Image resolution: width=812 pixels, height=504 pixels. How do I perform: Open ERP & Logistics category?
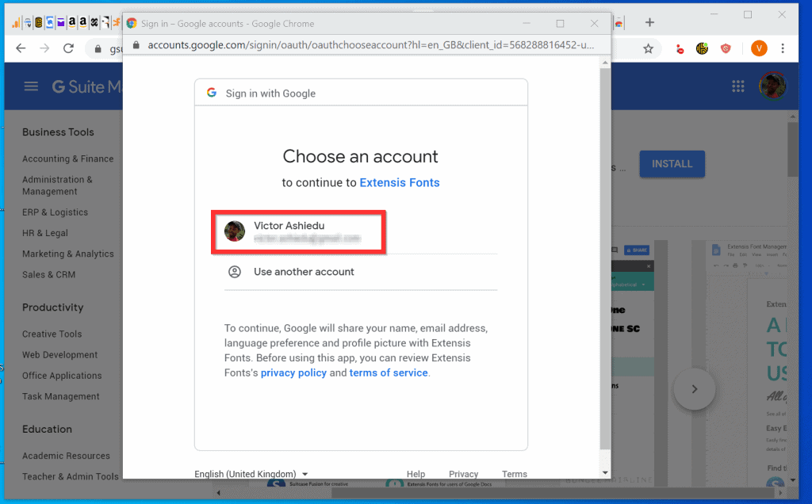click(55, 212)
